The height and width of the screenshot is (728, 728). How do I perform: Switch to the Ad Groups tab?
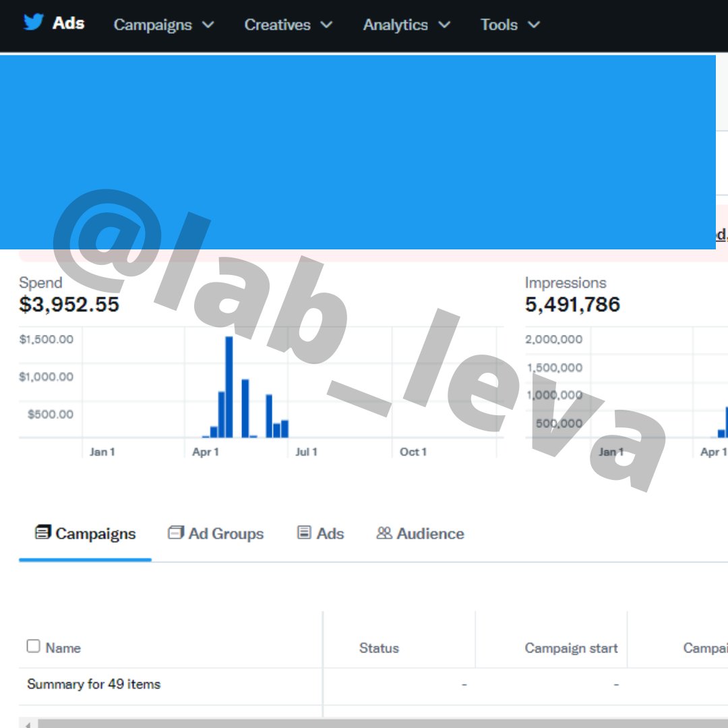[x=216, y=533]
